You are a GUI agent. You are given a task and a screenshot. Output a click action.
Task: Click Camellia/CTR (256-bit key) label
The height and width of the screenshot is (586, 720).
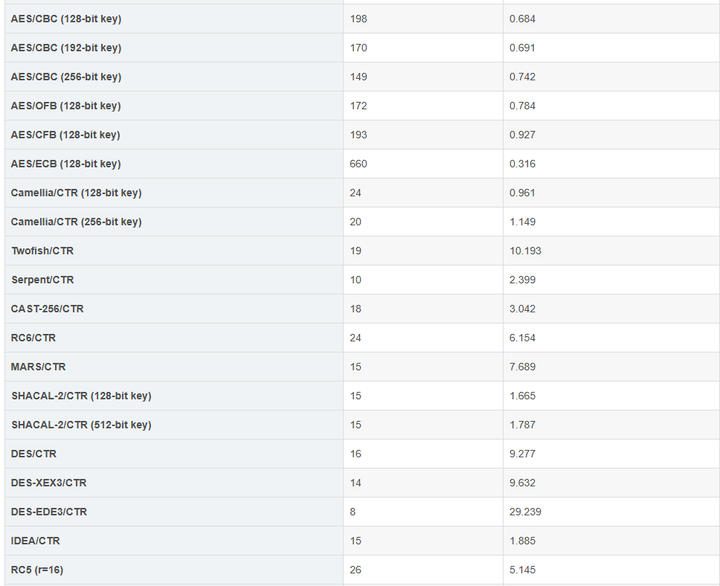pos(76,221)
